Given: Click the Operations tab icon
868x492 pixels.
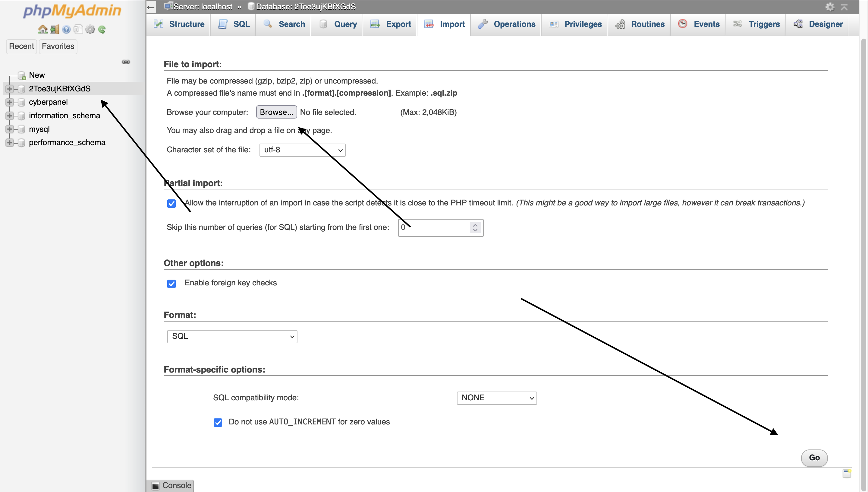Looking at the screenshot, I should (x=483, y=23).
